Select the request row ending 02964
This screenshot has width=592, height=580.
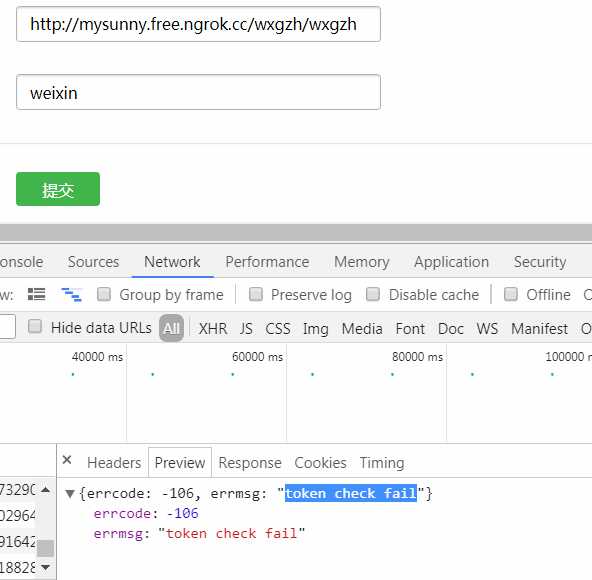coord(18,515)
